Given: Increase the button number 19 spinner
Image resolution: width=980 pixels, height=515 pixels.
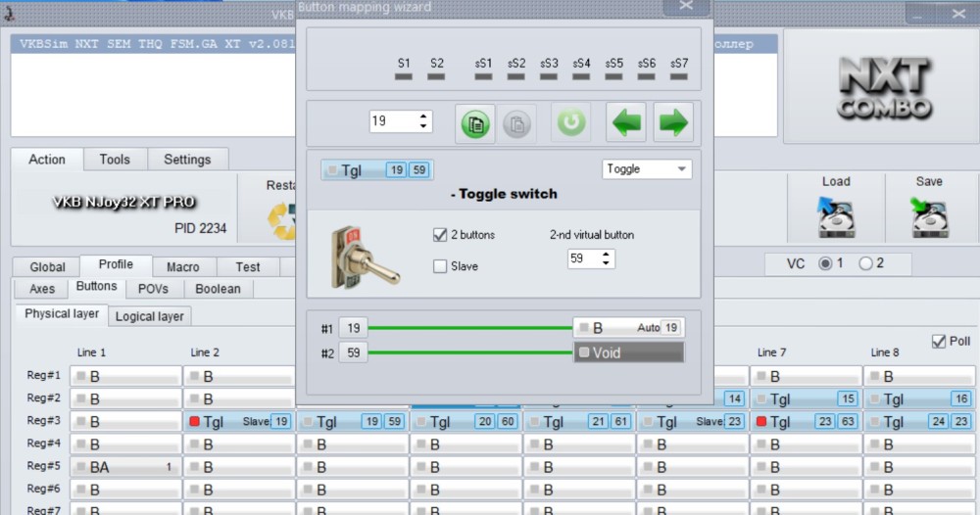Looking at the screenshot, I should click(423, 117).
